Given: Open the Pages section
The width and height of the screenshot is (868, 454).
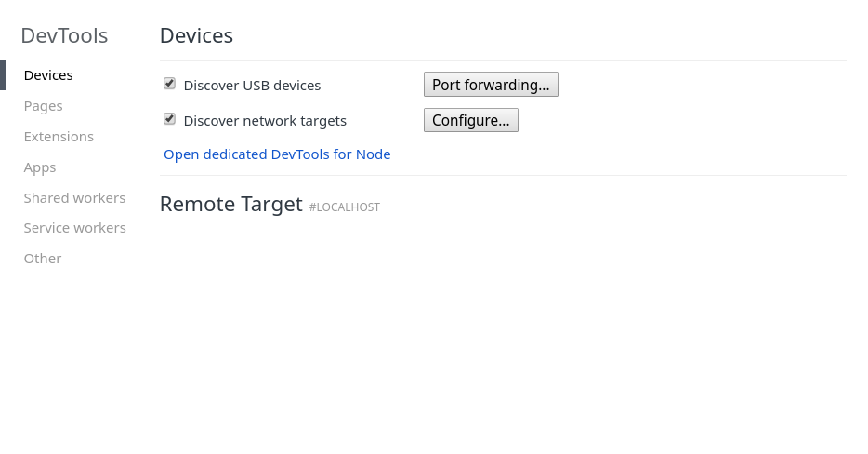Looking at the screenshot, I should pos(44,106).
